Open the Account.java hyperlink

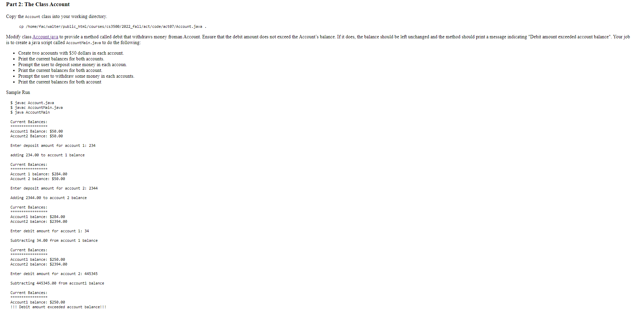pyautogui.click(x=45, y=37)
